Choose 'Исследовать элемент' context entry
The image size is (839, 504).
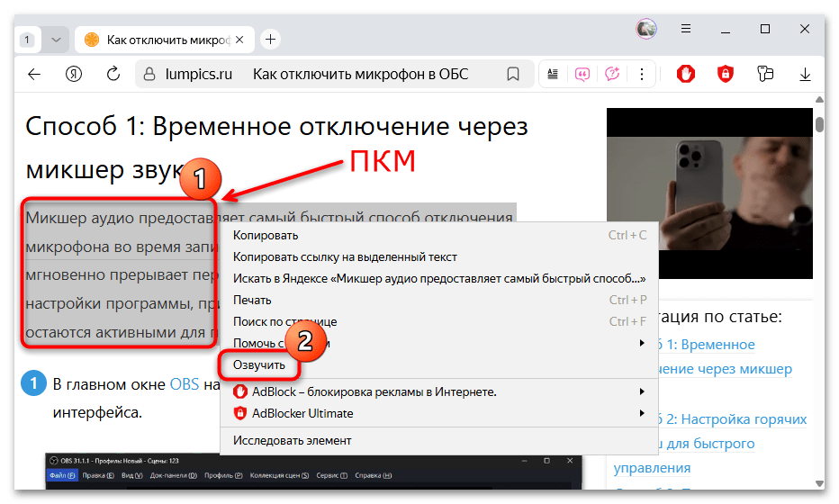[438, 440]
